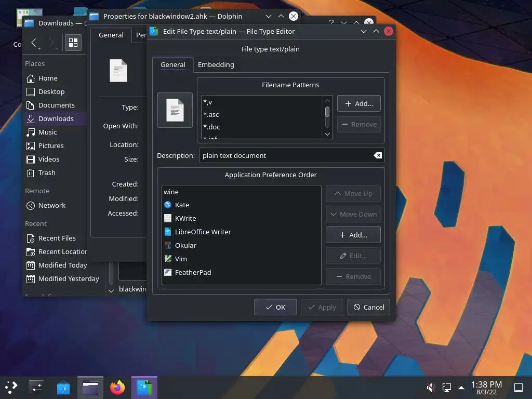Open Downloads in Dolphin Places sidebar

click(x=54, y=119)
